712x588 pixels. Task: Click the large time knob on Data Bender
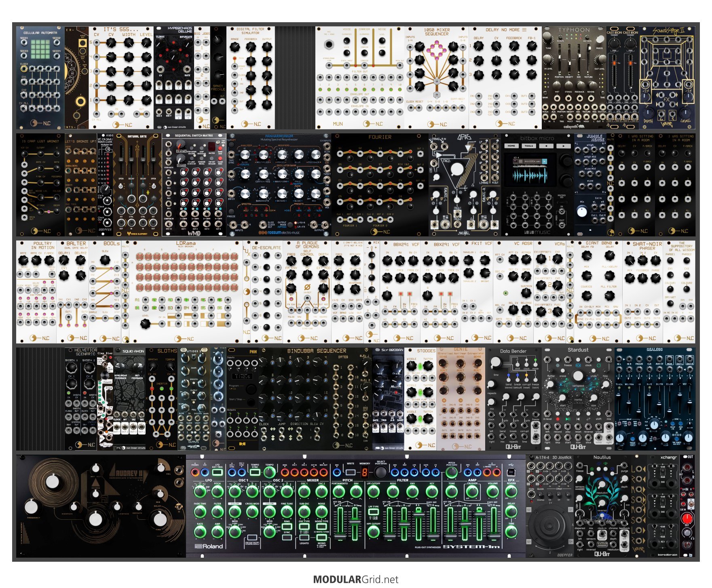pyautogui.click(x=496, y=362)
